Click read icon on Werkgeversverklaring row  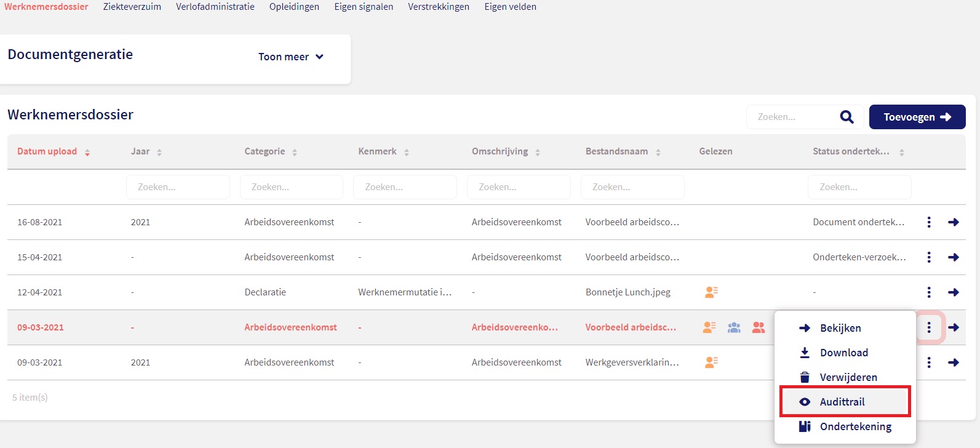click(x=711, y=362)
